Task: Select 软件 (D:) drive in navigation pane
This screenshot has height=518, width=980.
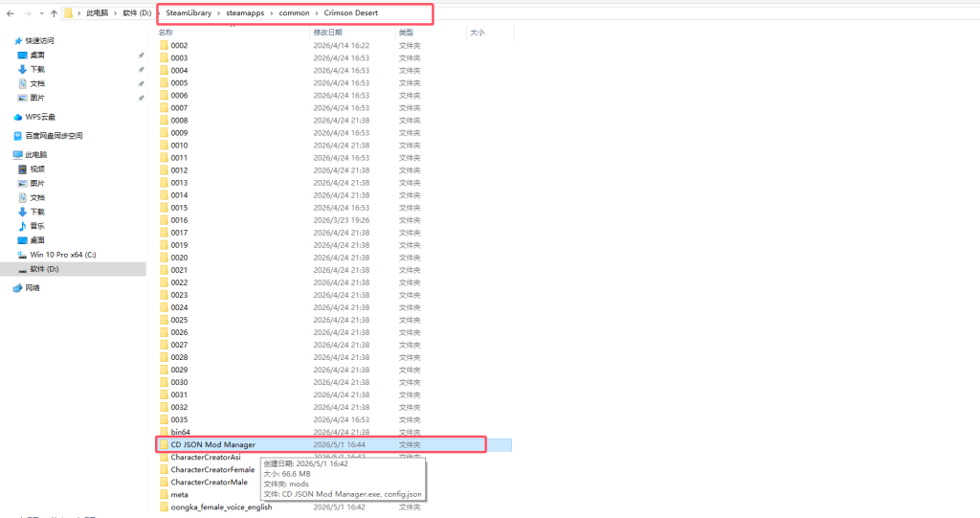Action: coord(44,269)
